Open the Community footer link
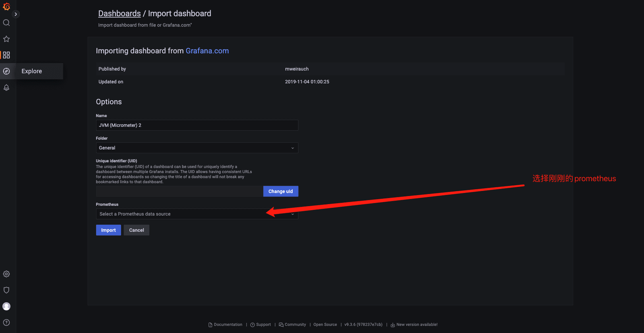The width and height of the screenshot is (644, 333). 292,325
